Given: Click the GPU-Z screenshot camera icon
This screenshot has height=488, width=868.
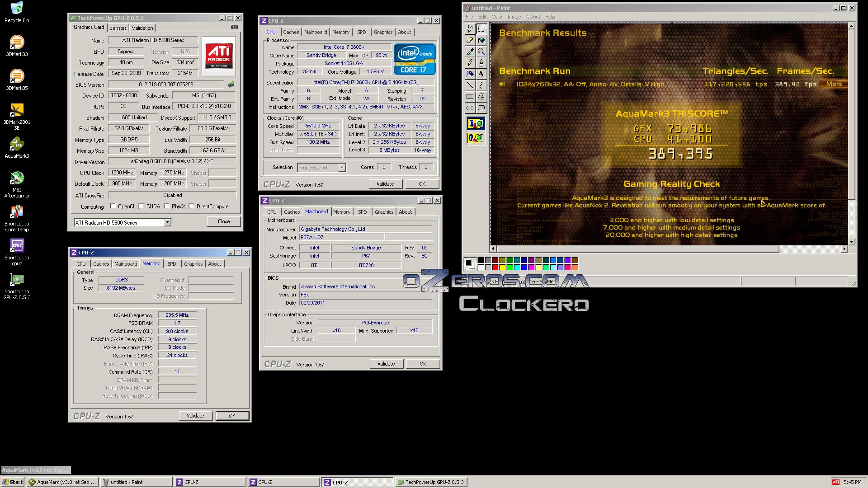Looking at the screenshot, I should tap(234, 27).
